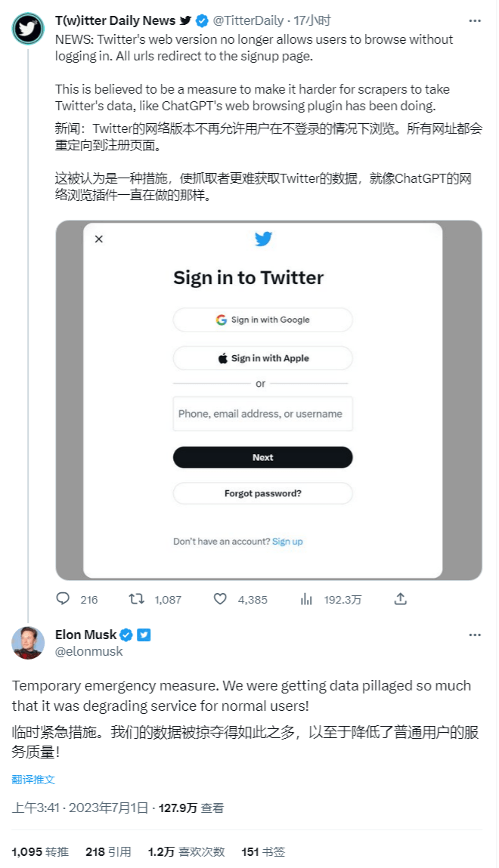Click Elon Musk's profile picture
The image size is (499, 868).
pos(27,642)
